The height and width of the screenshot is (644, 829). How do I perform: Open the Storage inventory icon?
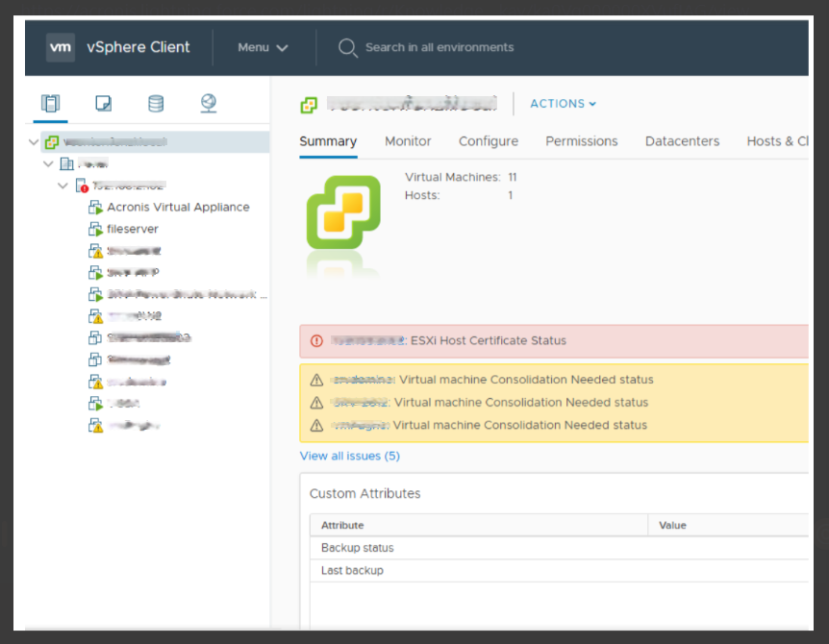(x=156, y=103)
